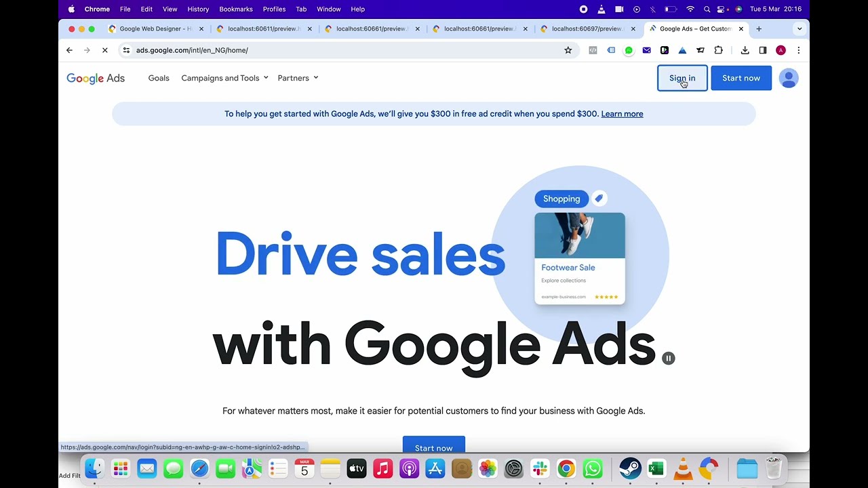Viewport: 868px width, 488px height.
Task: Open the Learn more link
Action: 622,114
